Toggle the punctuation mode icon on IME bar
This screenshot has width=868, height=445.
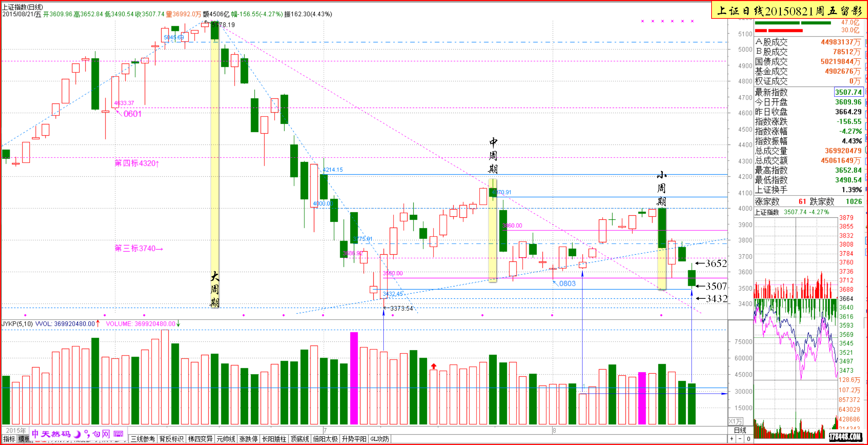87,434
